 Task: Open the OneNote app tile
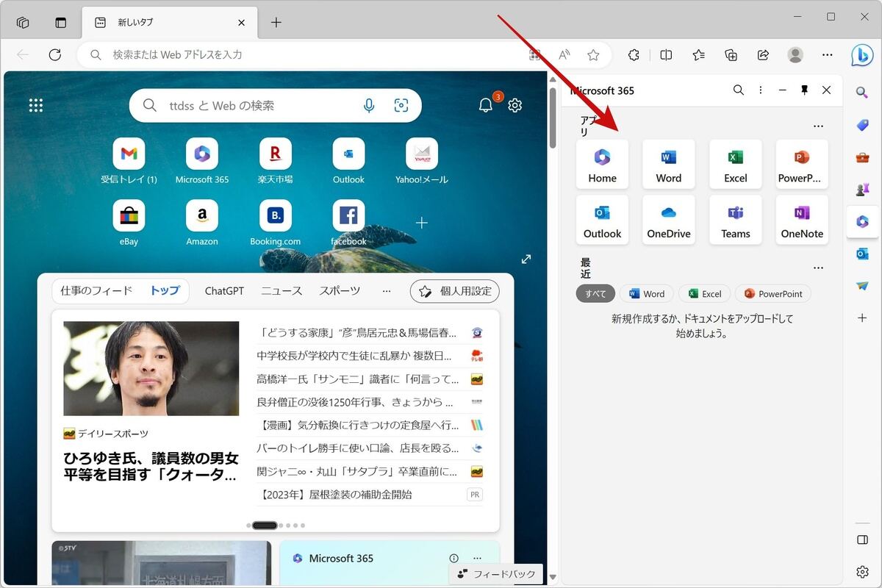pos(801,220)
